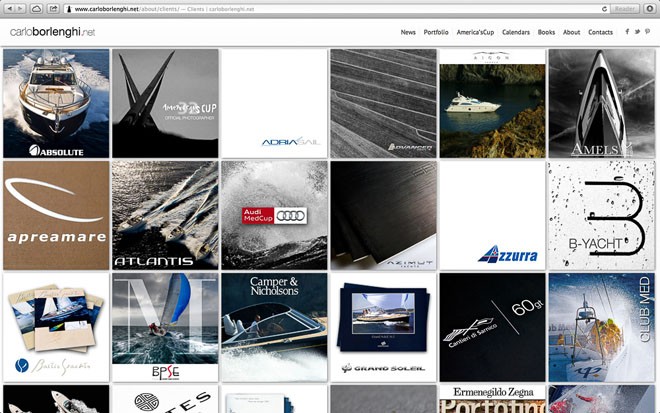Open the Azzurra client tile
The width and height of the screenshot is (660, 413).
pyautogui.click(x=492, y=215)
